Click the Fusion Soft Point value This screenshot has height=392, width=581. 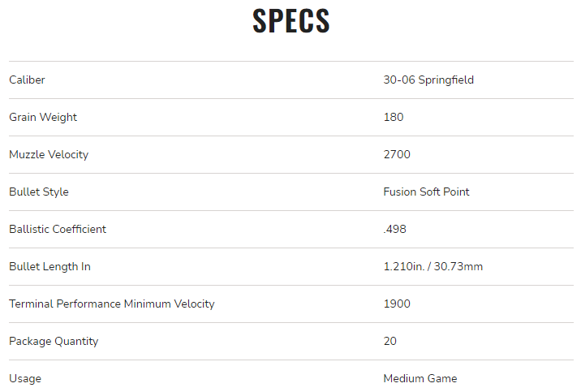coord(426,192)
